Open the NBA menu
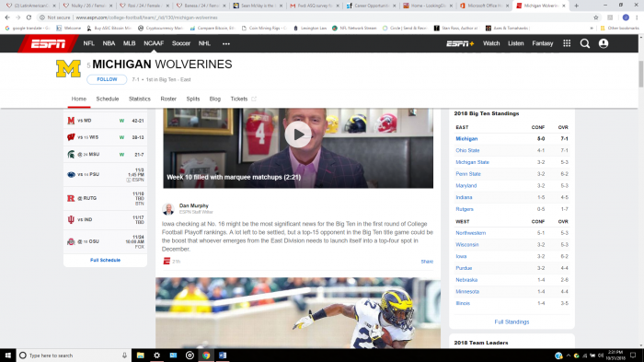 (109, 43)
